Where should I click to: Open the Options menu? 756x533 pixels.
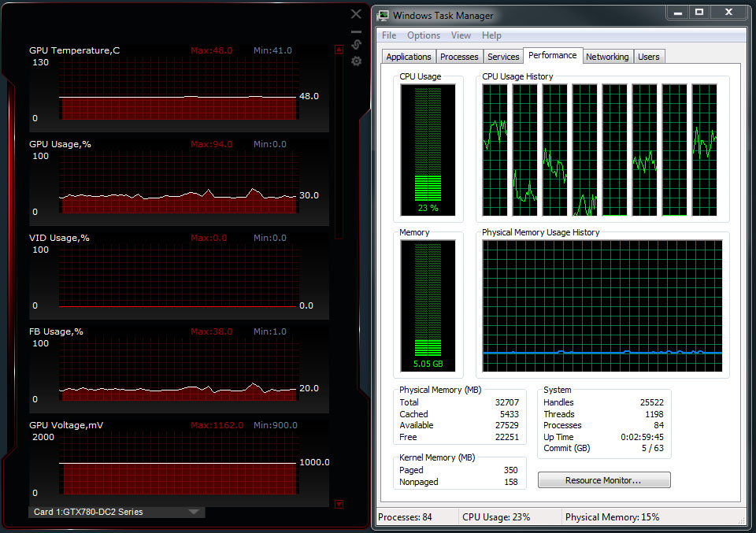click(x=424, y=35)
